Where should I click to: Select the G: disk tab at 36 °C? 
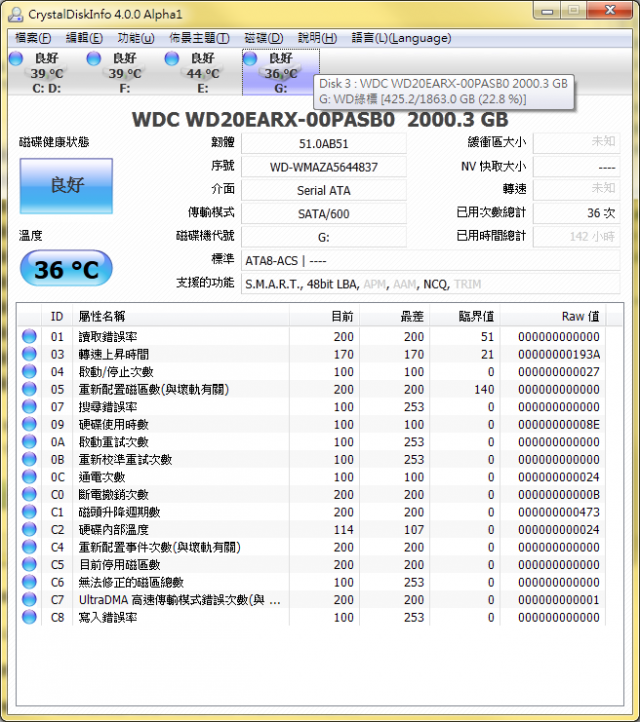coord(280,72)
